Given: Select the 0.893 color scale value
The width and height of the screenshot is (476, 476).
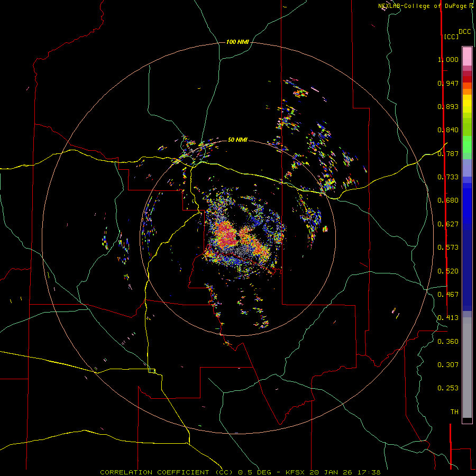Looking at the screenshot, I should point(448,106).
